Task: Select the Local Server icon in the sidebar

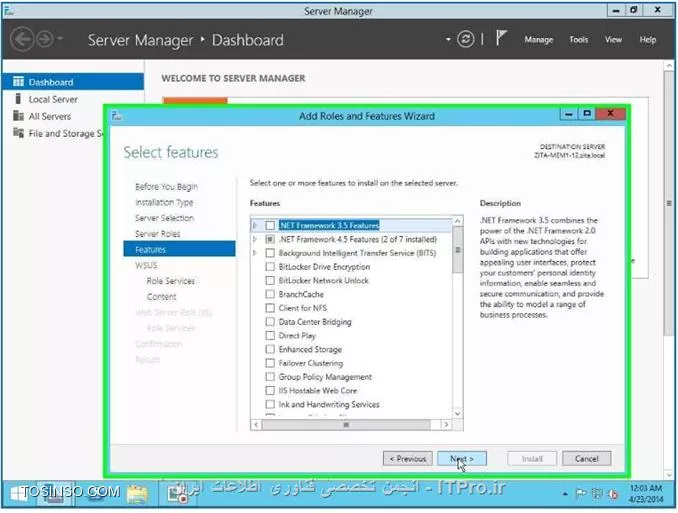Action: point(18,99)
